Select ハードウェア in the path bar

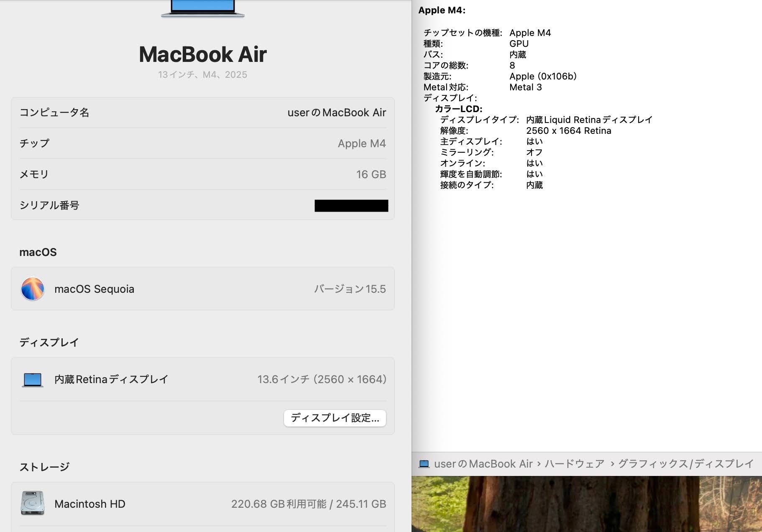[574, 464]
